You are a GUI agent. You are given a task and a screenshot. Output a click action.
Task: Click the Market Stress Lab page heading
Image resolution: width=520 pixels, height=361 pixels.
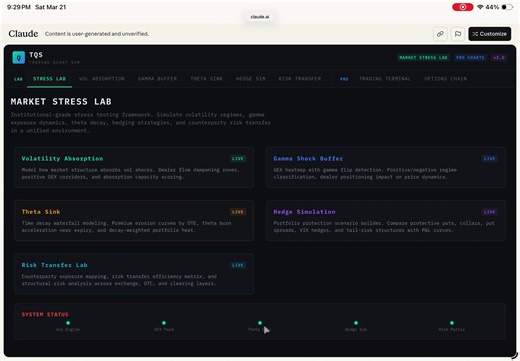[61, 102]
